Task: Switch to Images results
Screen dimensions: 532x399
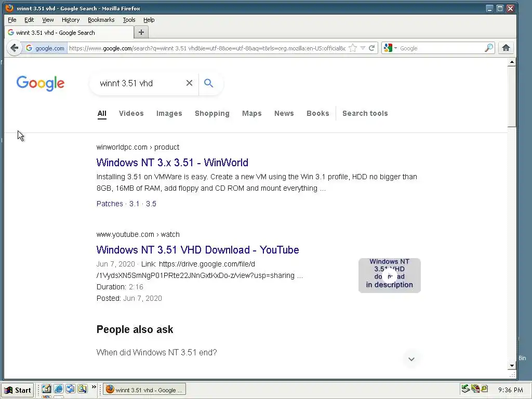Action: (169, 113)
